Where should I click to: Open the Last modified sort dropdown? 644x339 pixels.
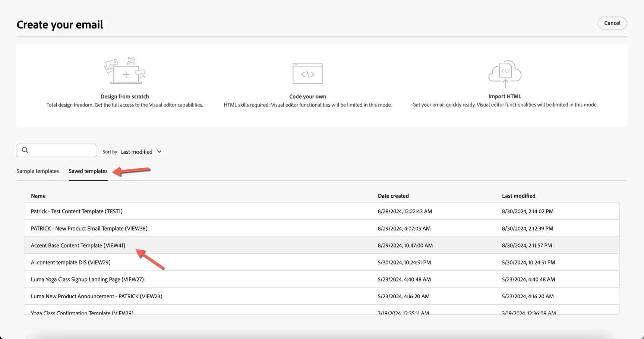point(141,152)
